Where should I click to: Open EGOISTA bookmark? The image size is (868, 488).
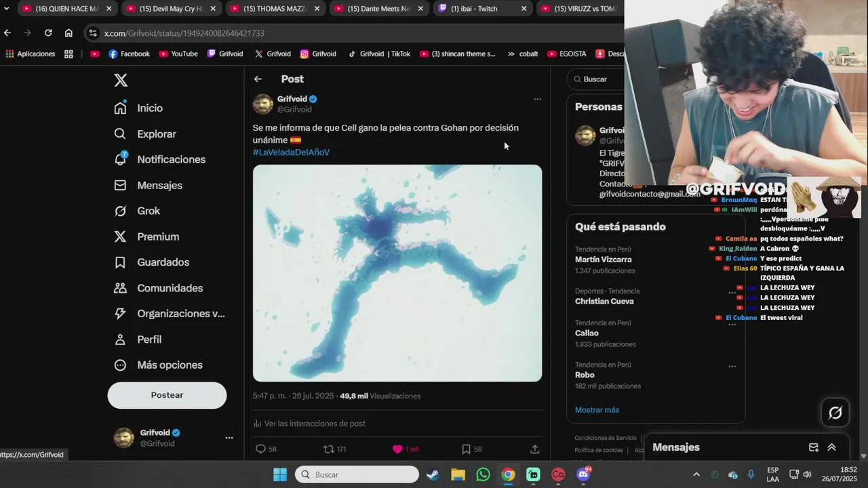[x=566, y=54]
